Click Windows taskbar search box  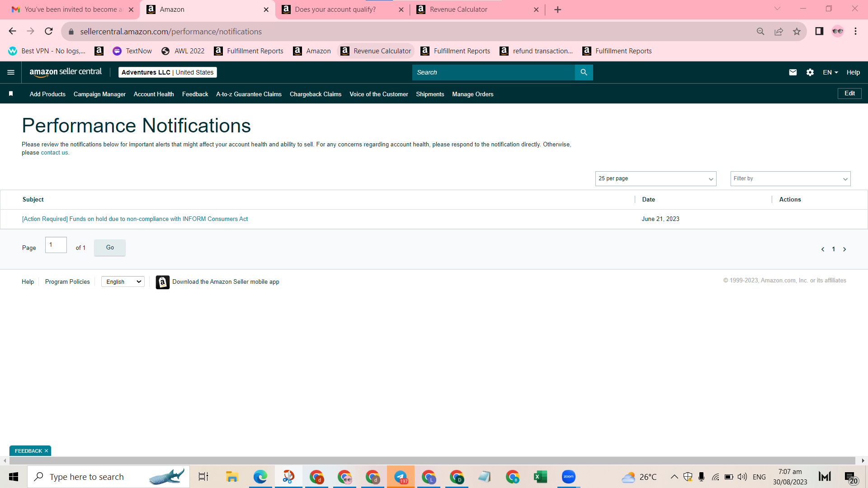coord(108,477)
